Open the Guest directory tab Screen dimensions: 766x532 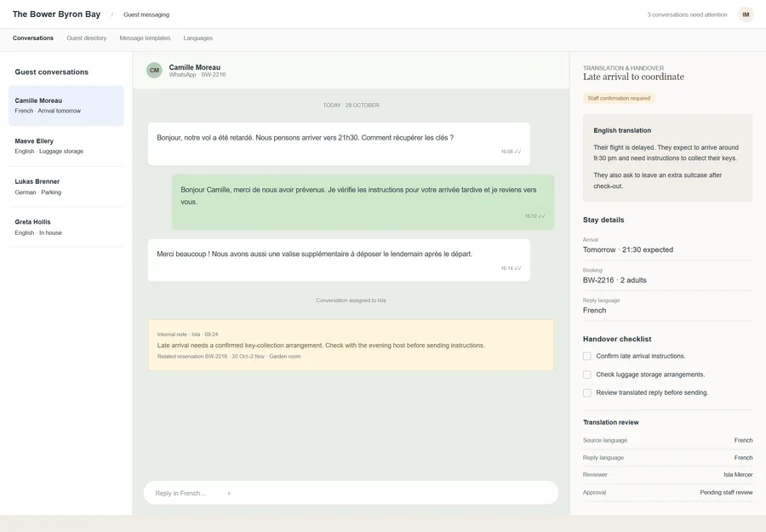point(87,38)
